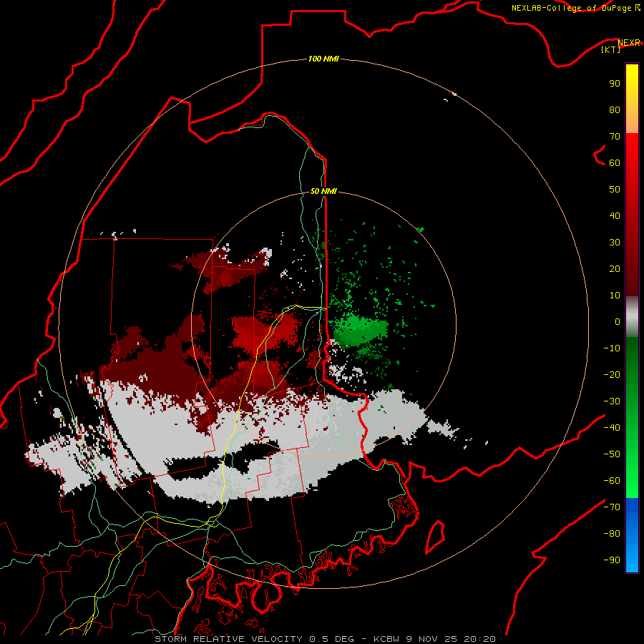
Task: Click the 10 value on the velocity scale
Action: click(x=615, y=296)
